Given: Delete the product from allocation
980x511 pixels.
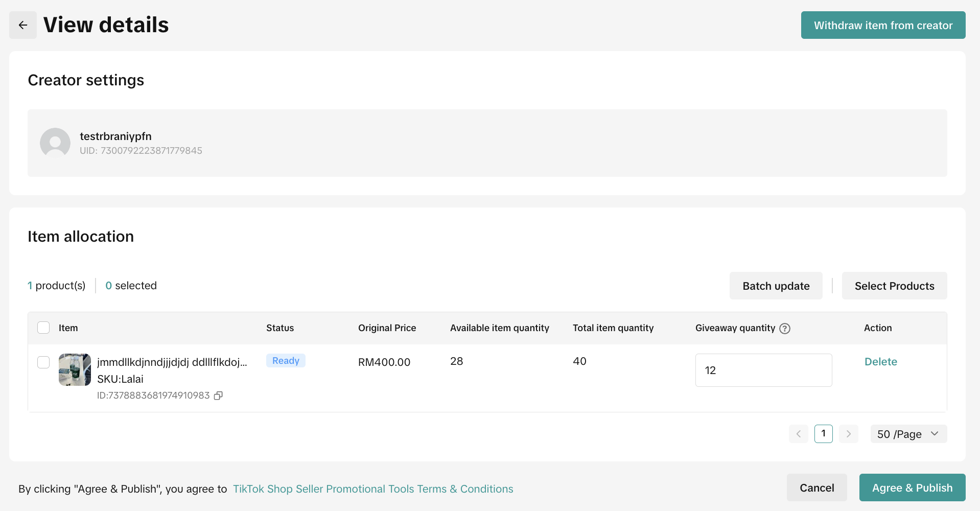Looking at the screenshot, I should 880,362.
